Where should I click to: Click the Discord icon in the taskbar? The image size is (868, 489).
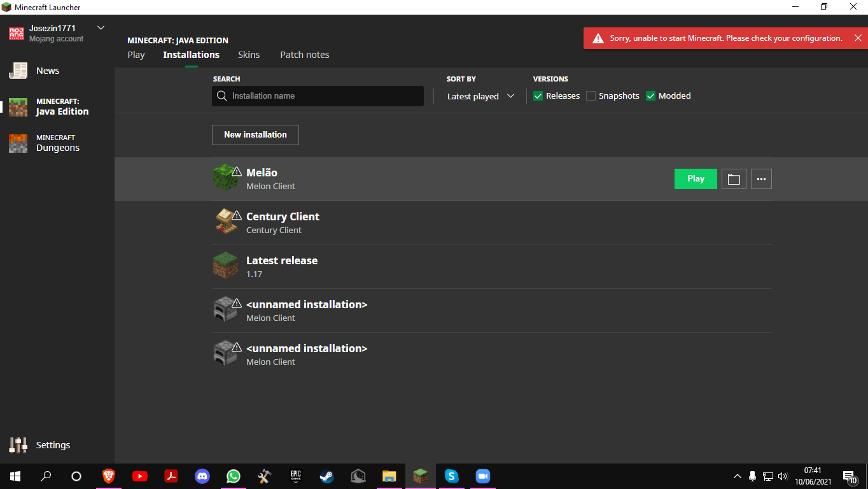(202, 476)
